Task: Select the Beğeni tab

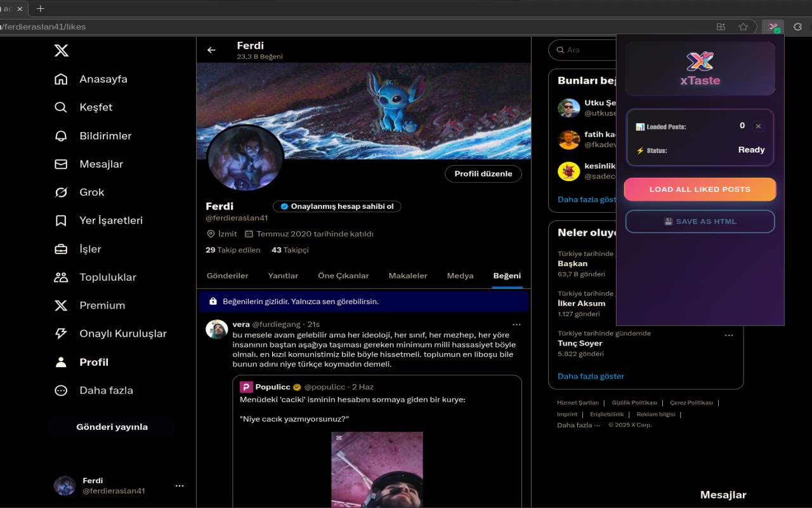Action: (x=507, y=276)
